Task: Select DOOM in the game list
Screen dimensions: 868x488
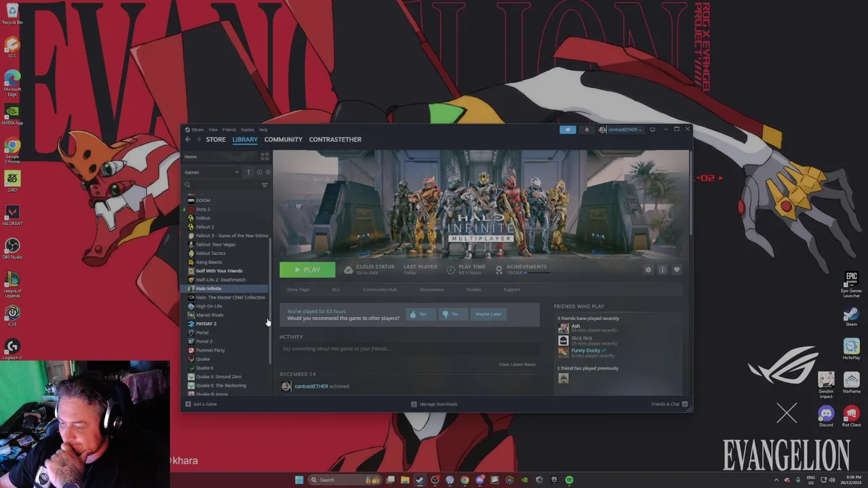Action: 203,201
